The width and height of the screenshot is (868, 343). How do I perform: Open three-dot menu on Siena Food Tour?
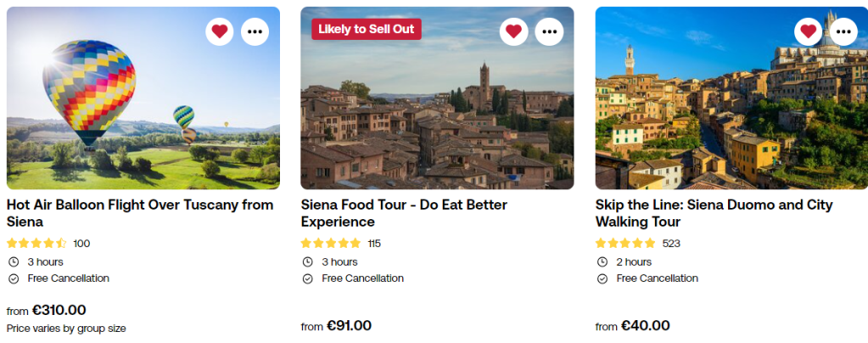tap(550, 31)
